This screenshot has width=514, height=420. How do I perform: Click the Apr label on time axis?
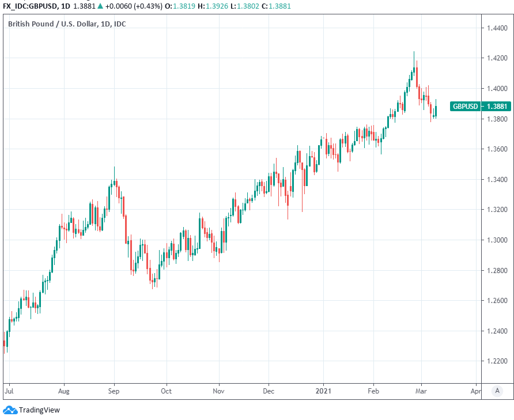475,391
